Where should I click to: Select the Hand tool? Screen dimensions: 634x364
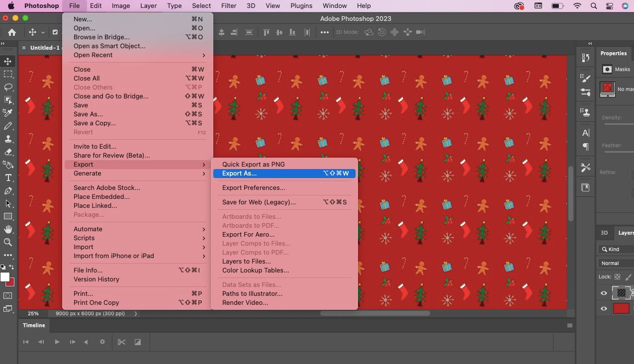pos(7,229)
